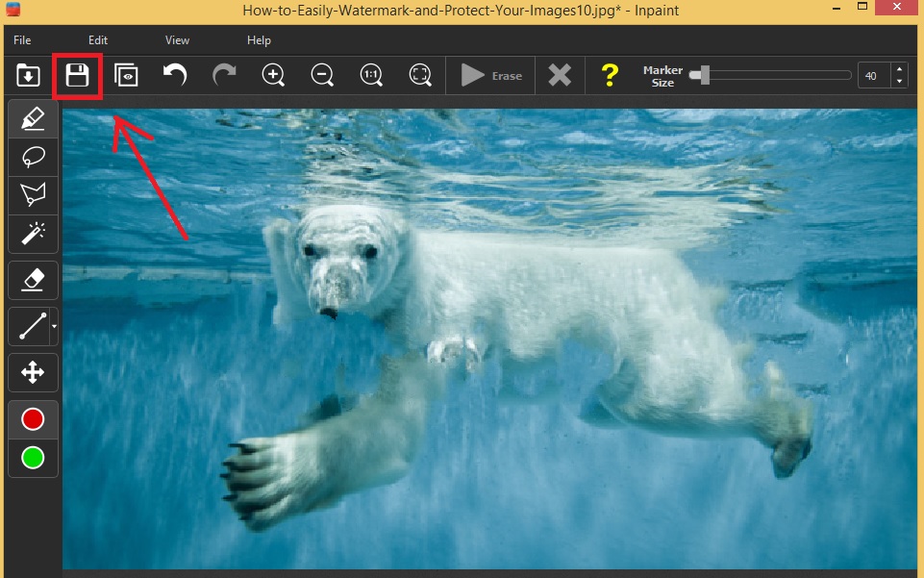Image resolution: width=924 pixels, height=578 pixels.
Task: Expand the guide line tool dropdown arrow
Action: [x=54, y=327]
